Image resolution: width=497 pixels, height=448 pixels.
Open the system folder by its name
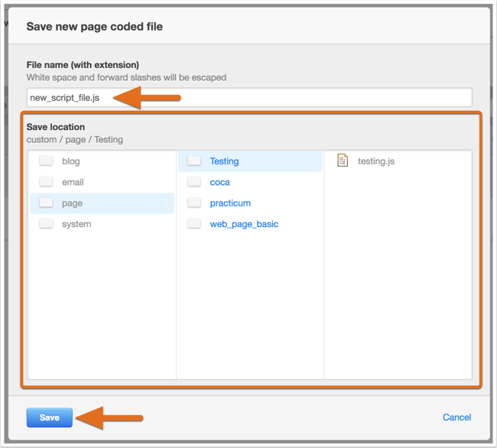[x=76, y=224]
